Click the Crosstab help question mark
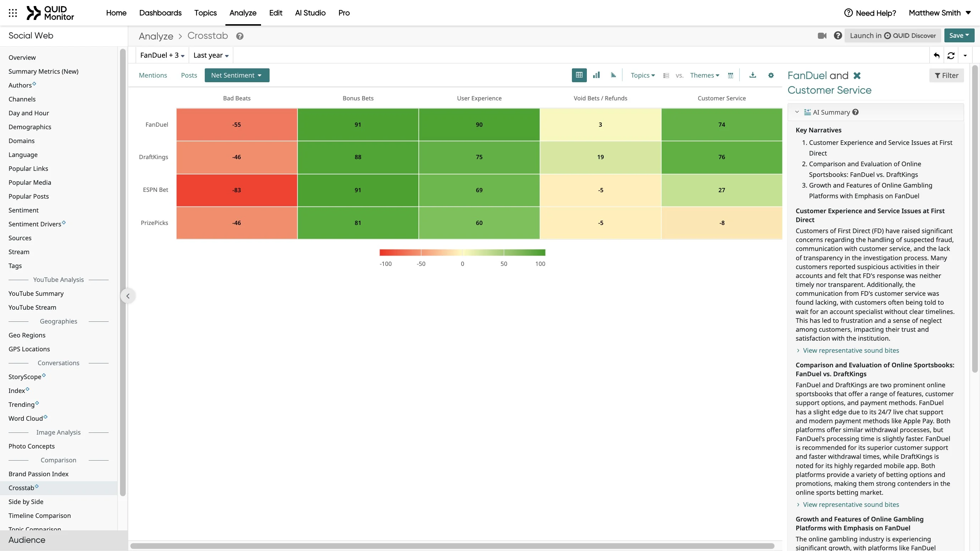 click(240, 36)
